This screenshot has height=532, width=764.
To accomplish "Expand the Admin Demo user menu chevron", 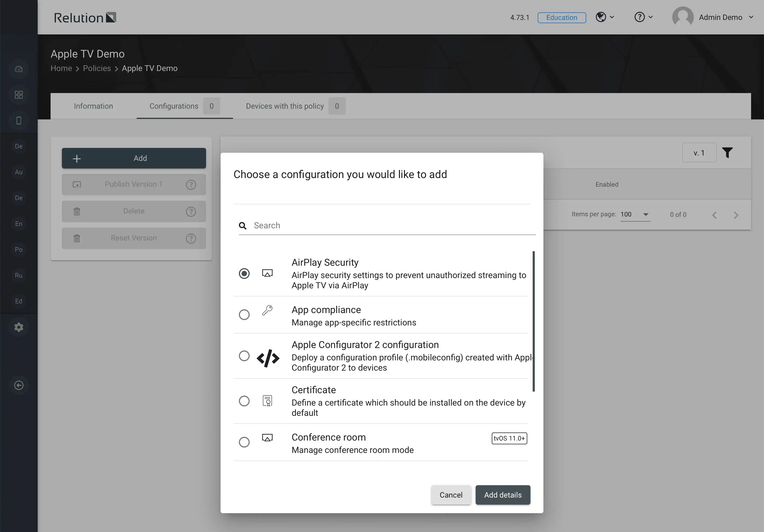I will (x=751, y=17).
